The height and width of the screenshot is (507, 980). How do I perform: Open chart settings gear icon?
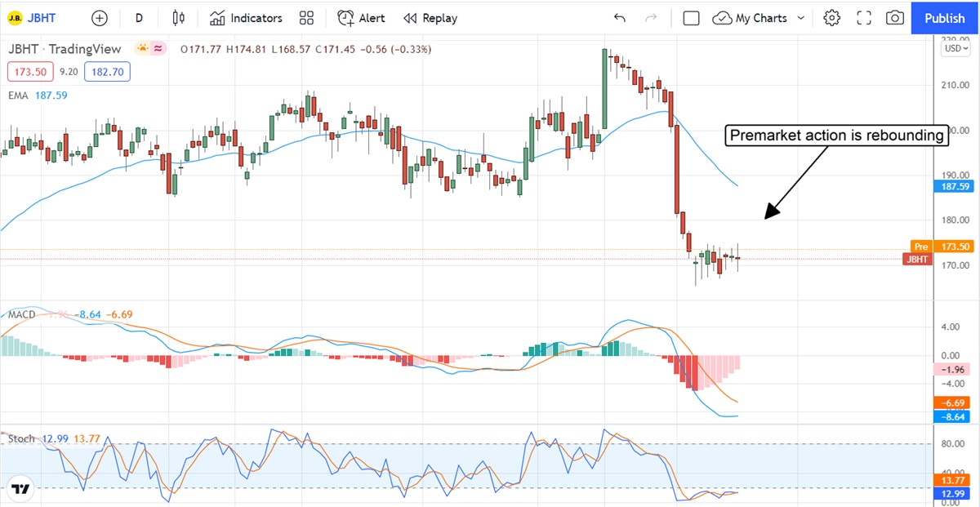(x=831, y=18)
